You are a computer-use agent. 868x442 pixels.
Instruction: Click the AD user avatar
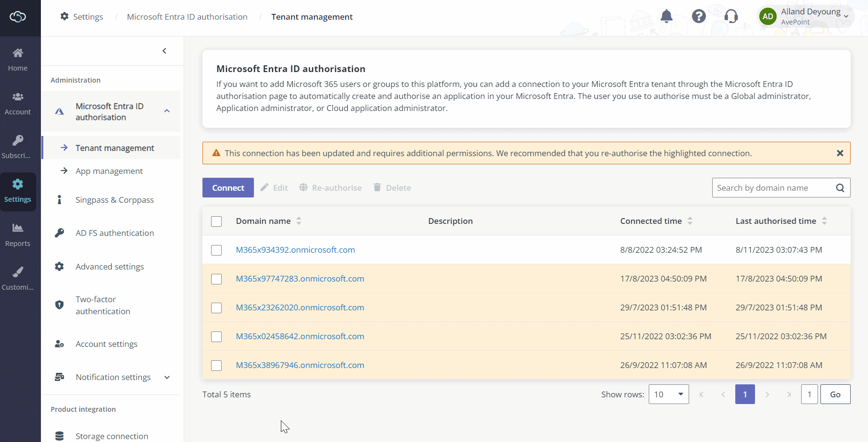pyautogui.click(x=768, y=16)
